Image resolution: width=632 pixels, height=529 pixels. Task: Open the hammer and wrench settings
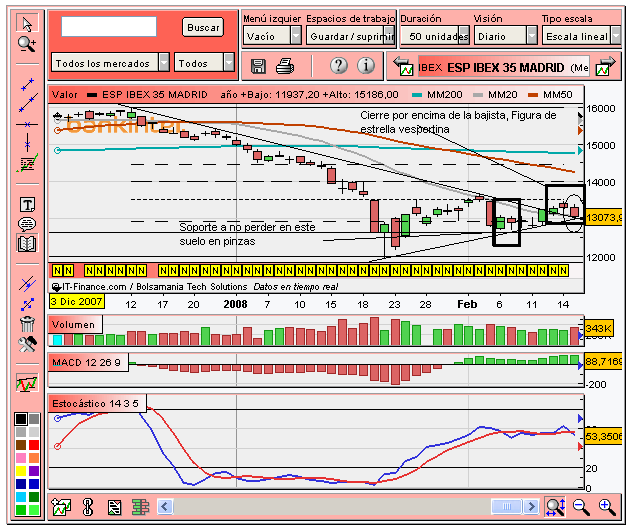pyautogui.click(x=27, y=344)
